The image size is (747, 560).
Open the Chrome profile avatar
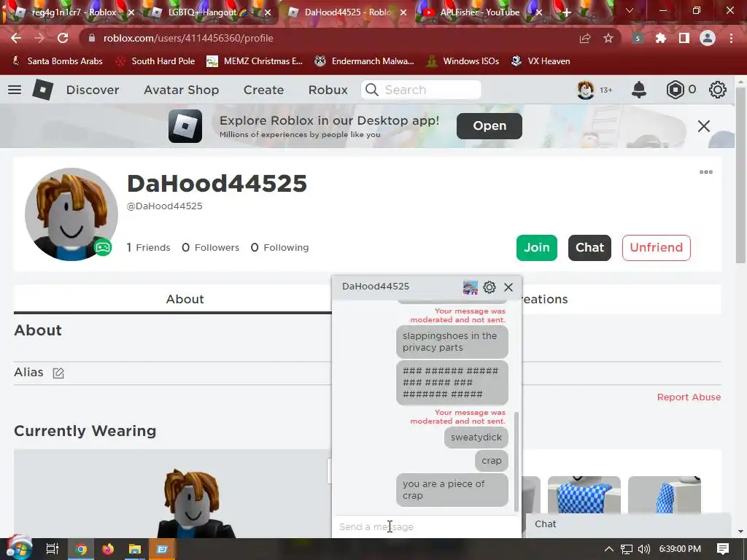pos(708,38)
